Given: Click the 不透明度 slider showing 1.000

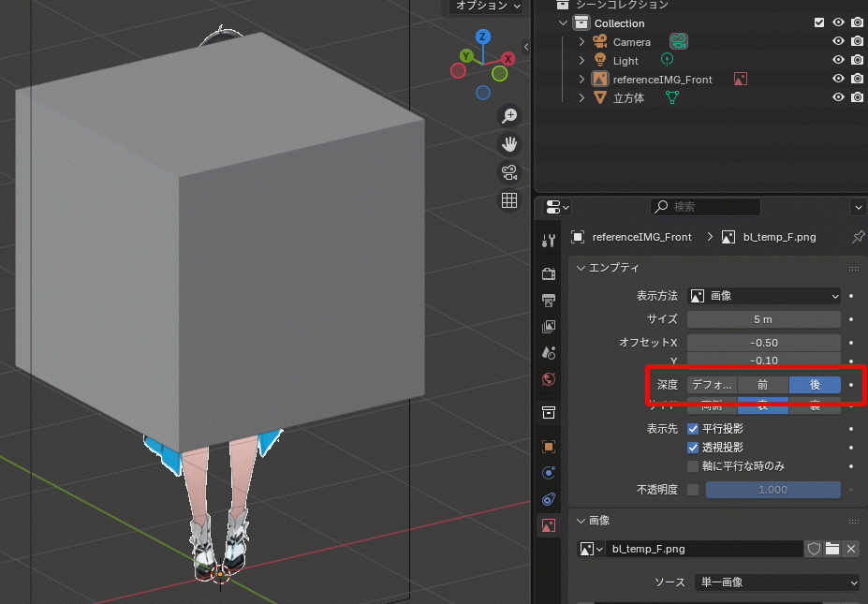Looking at the screenshot, I should coord(772,490).
